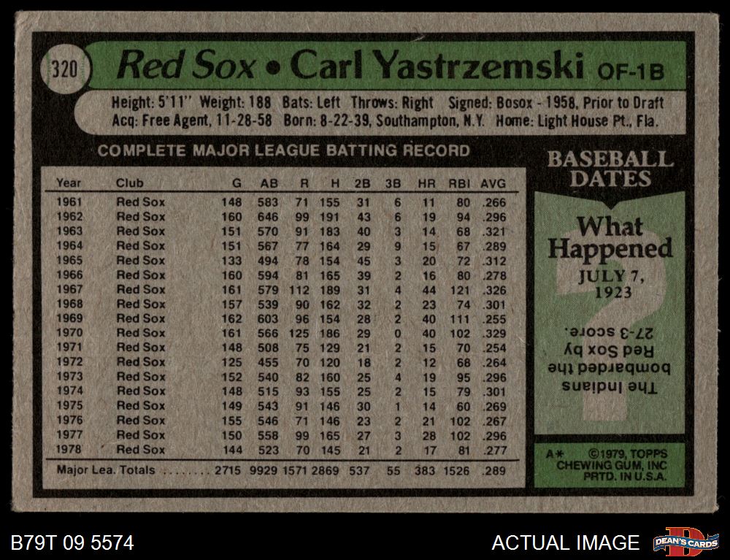This screenshot has height=560, width=730.
Task: Click the Complete Major League Batting Record title
Action: pos(283,151)
